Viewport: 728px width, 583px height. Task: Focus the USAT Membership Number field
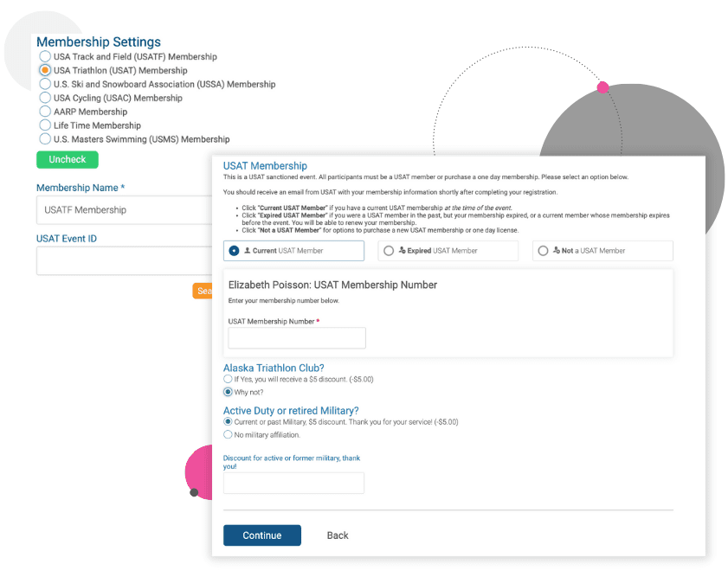tap(297, 338)
